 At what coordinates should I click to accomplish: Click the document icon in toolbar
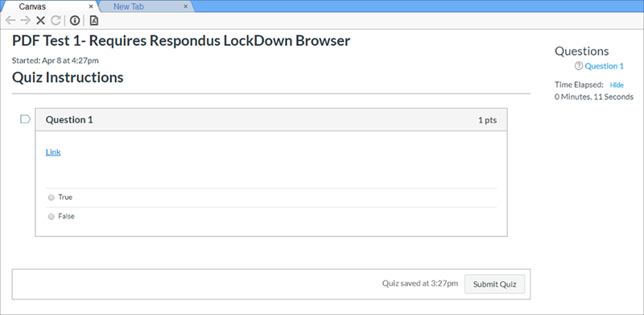93,20
